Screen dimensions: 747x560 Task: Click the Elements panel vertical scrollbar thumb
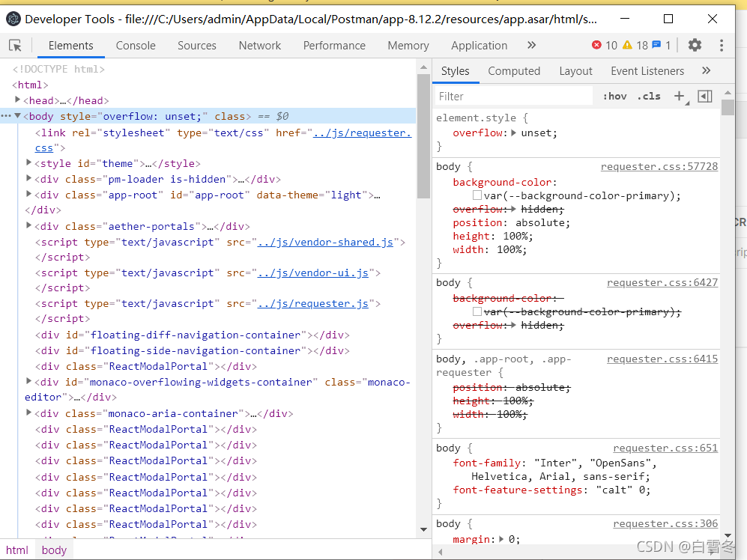point(423,136)
